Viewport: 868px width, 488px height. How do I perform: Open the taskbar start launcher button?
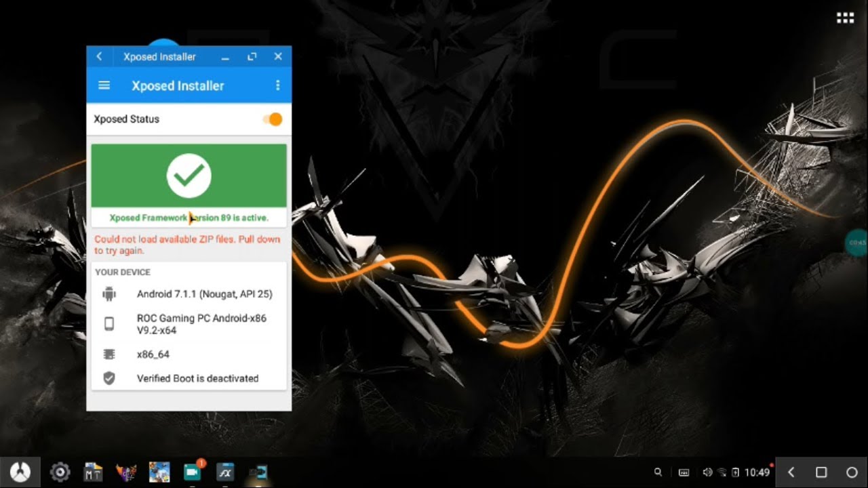[20, 472]
